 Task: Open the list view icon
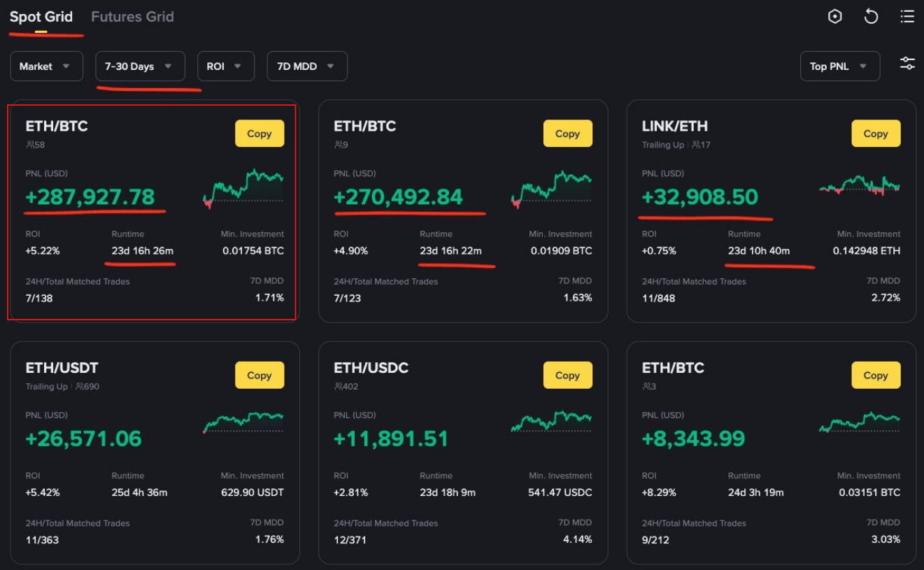tap(907, 17)
